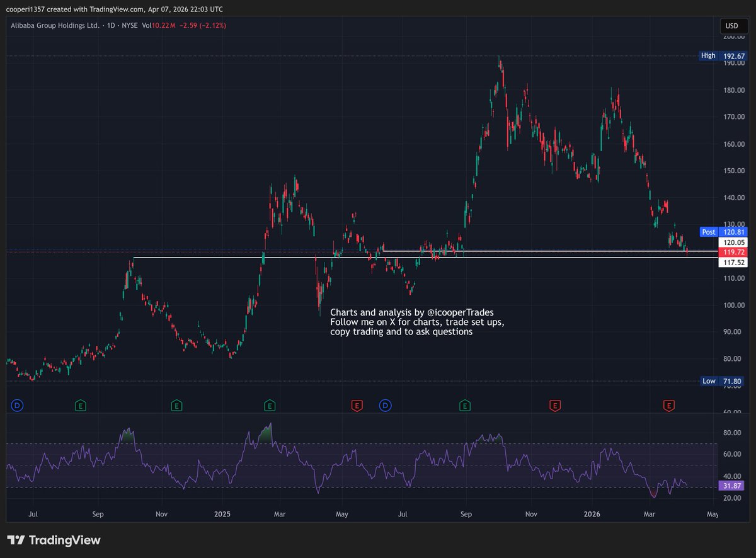Screen dimensions: 756x558
Task: Click the 31.87 RSI value on the indicator scale
Action: (x=731, y=486)
